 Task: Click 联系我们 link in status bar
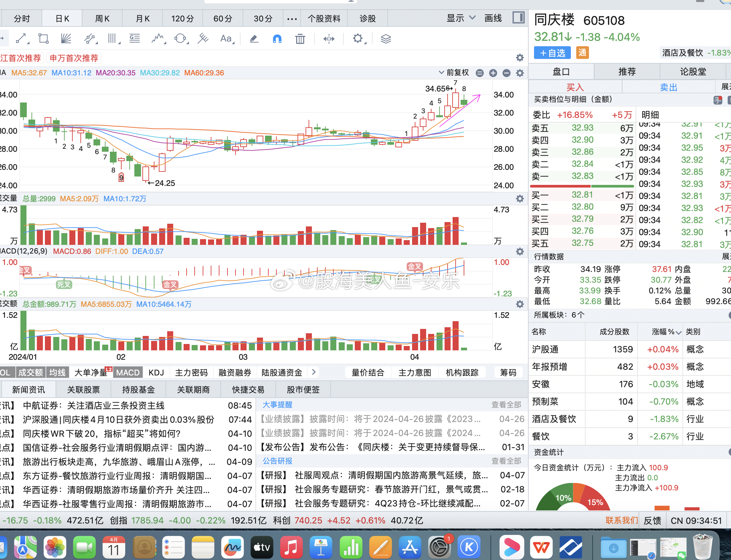(621, 520)
